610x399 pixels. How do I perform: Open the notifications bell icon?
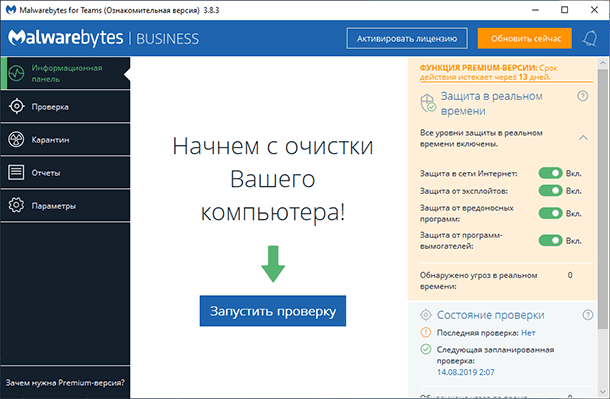point(590,38)
